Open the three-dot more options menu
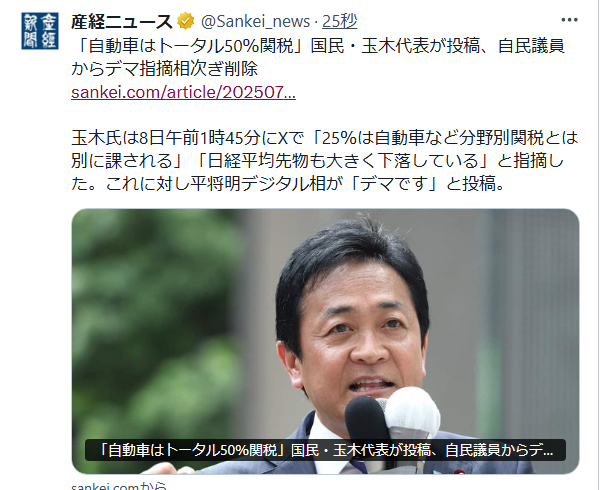 pos(569,20)
